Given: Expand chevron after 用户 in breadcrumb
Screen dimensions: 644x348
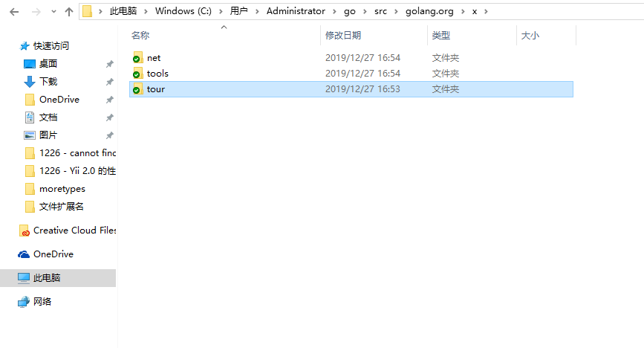Looking at the screenshot, I should 257,11.
